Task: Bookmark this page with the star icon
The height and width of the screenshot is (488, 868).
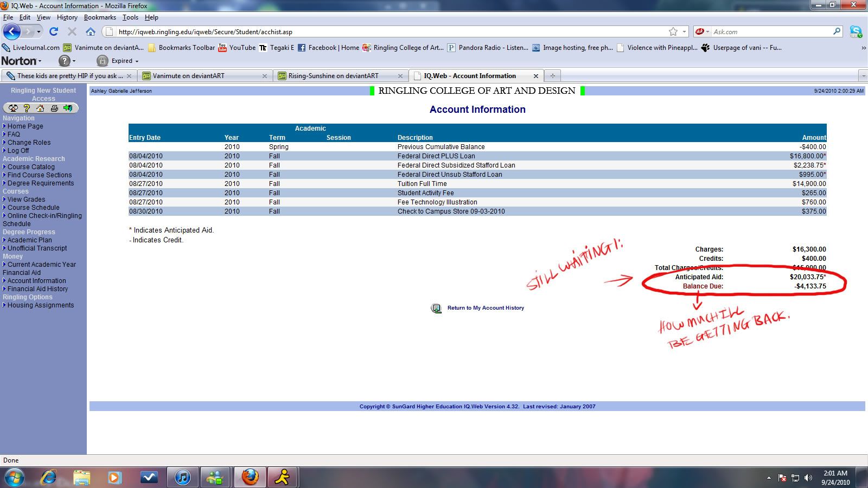Action: 673,31
